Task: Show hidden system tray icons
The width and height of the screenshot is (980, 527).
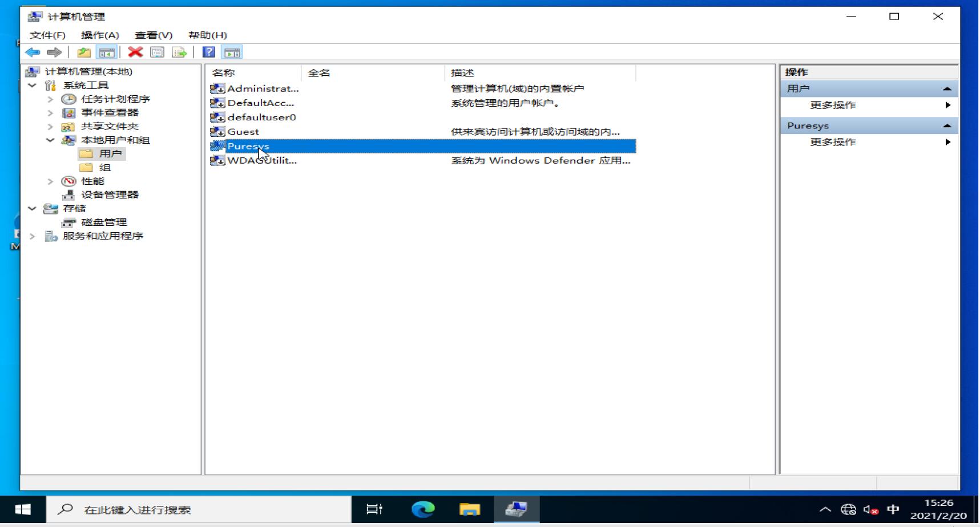Action: pyautogui.click(x=825, y=509)
